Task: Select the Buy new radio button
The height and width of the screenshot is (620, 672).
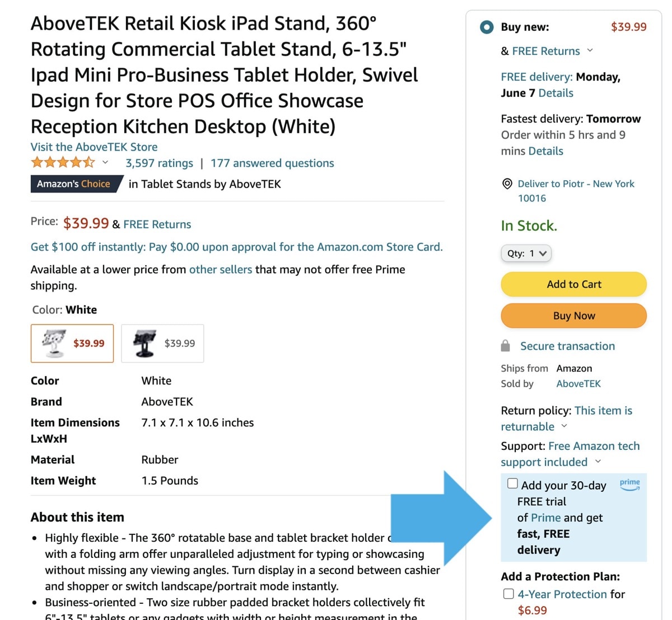Action: click(x=486, y=27)
